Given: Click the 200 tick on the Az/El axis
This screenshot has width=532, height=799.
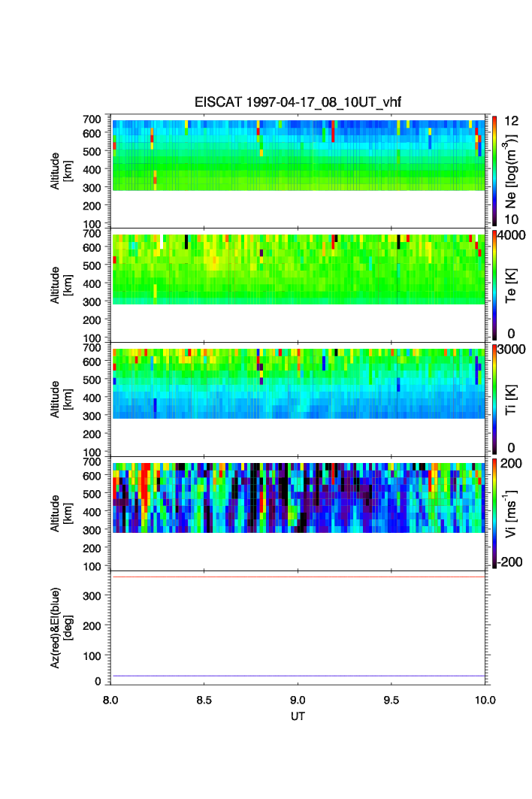Looking at the screenshot, I should [x=92, y=626].
